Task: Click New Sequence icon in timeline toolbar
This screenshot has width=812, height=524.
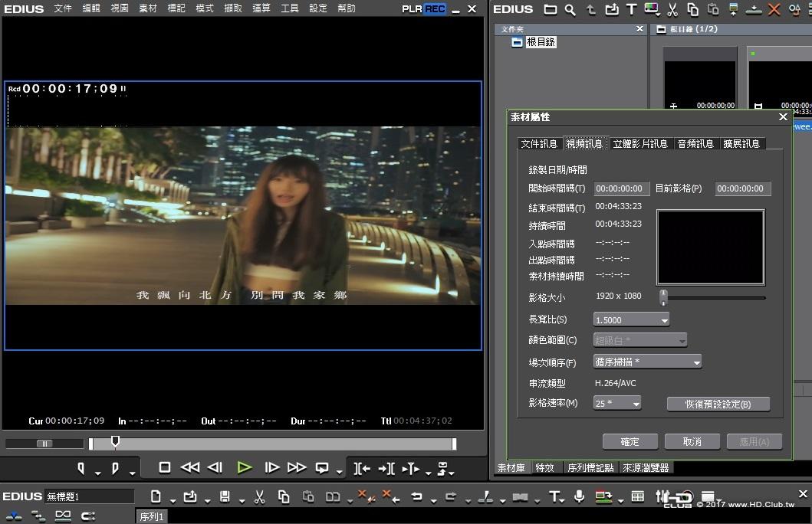Action: tap(156, 496)
